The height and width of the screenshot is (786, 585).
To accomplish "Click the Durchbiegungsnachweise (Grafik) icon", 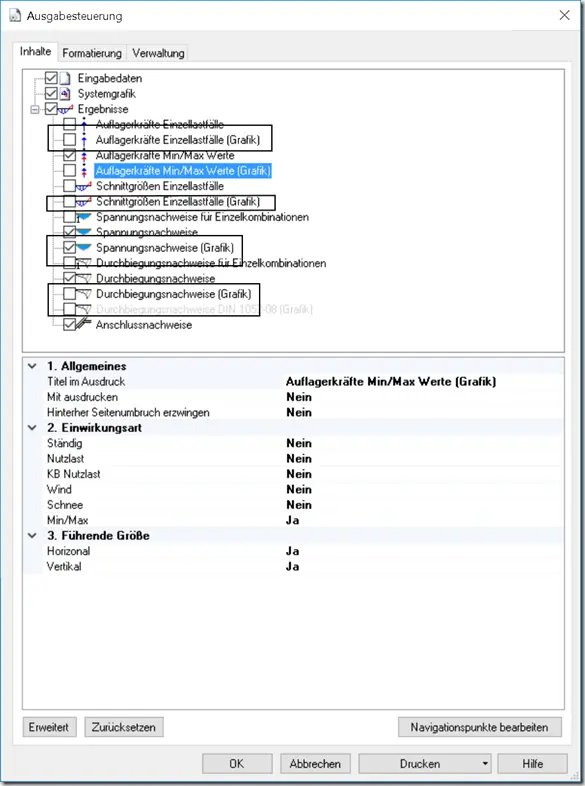I will click(84, 294).
